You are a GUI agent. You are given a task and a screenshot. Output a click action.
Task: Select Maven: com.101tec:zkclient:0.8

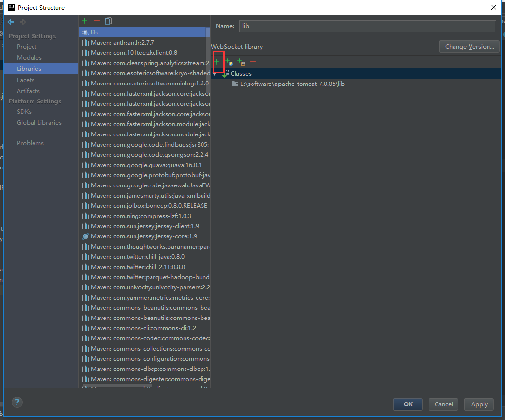144,53
